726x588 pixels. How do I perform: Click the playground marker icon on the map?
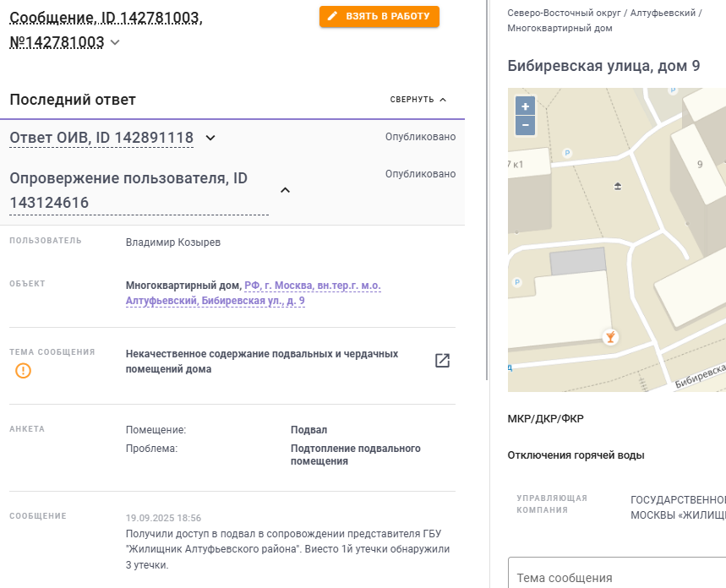(x=618, y=186)
